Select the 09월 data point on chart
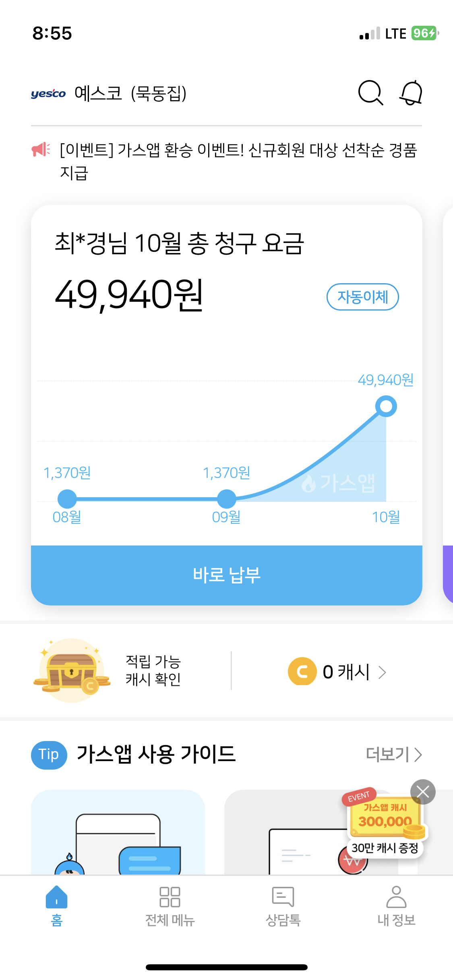 [227, 499]
